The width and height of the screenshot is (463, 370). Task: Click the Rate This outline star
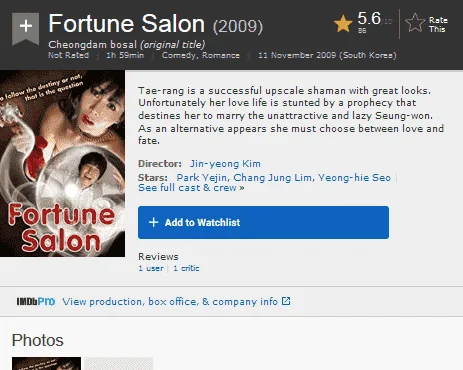[415, 23]
